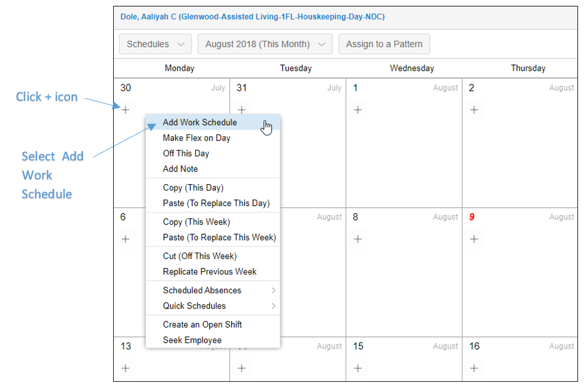Click Assign to a Pattern button

click(x=384, y=44)
